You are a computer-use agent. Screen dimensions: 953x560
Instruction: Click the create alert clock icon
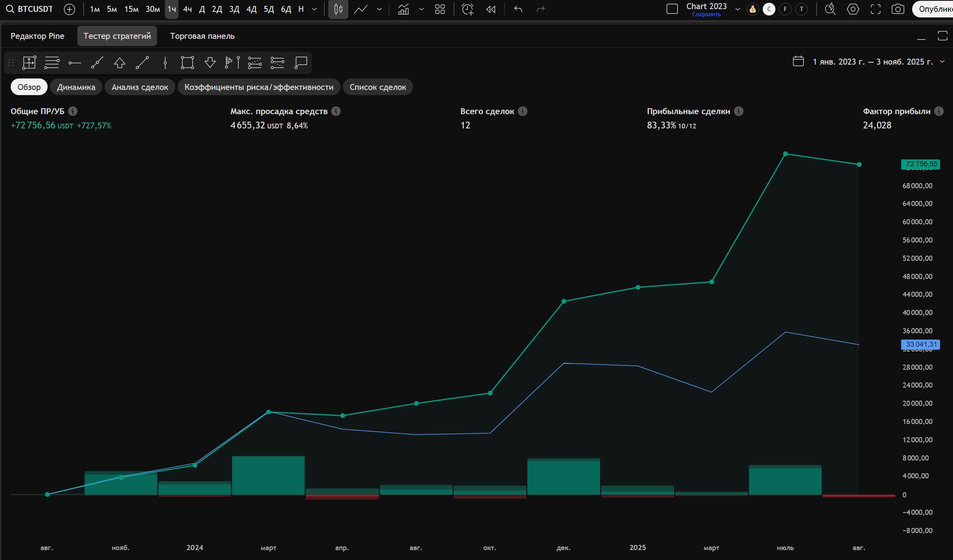468,9
